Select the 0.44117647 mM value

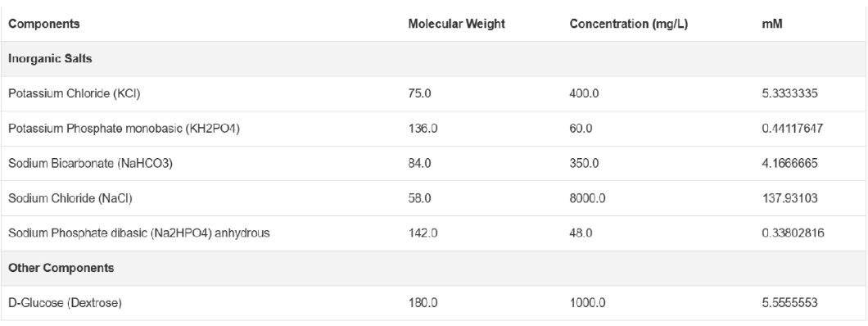tap(793, 129)
